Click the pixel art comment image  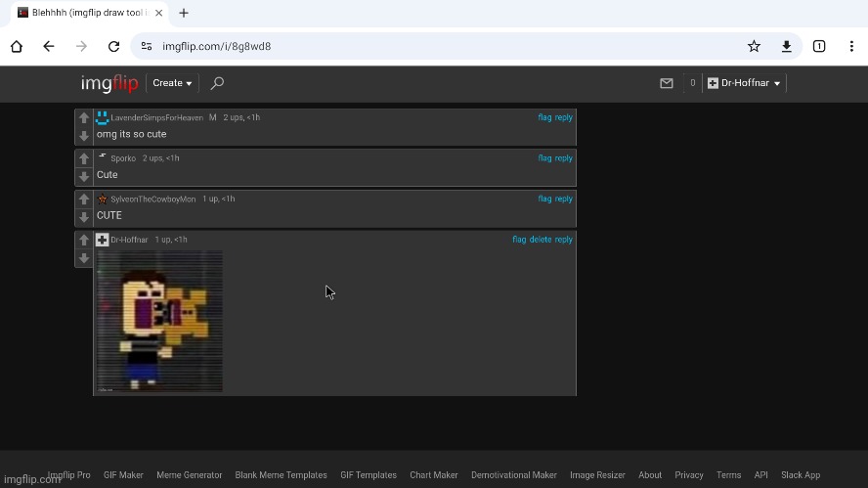(159, 321)
